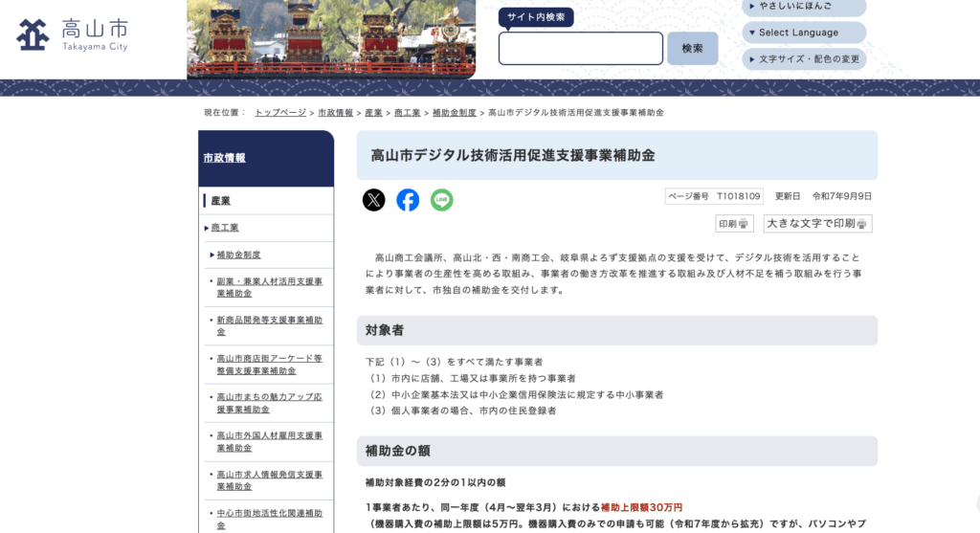The image size is (980, 533).
Task: Open 文字サイズ・配色の変更 settings
Action: 803,59
